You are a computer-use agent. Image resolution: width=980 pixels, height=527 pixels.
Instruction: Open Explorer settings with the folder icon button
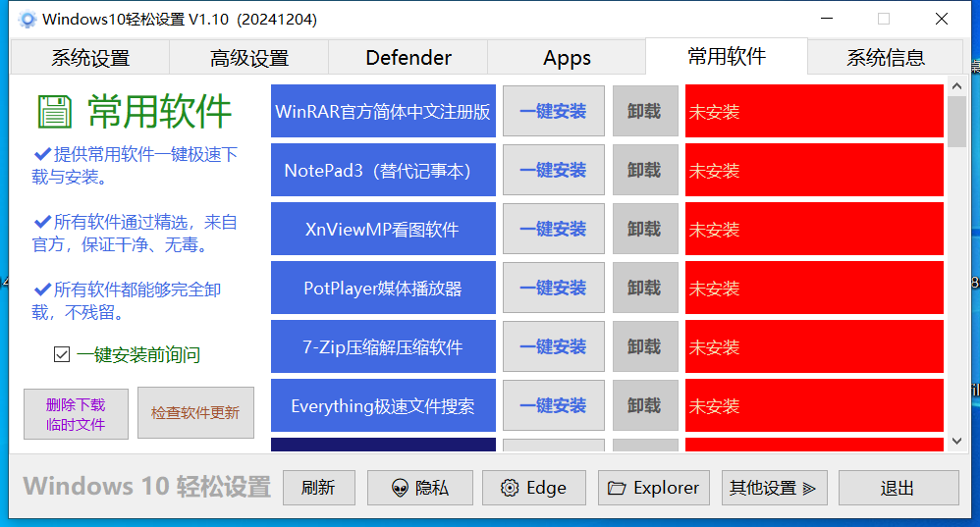tap(654, 488)
